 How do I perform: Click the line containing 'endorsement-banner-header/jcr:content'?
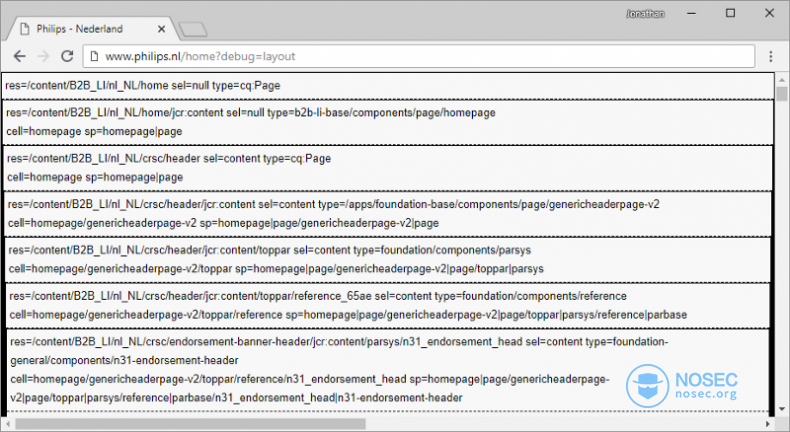coord(339,342)
